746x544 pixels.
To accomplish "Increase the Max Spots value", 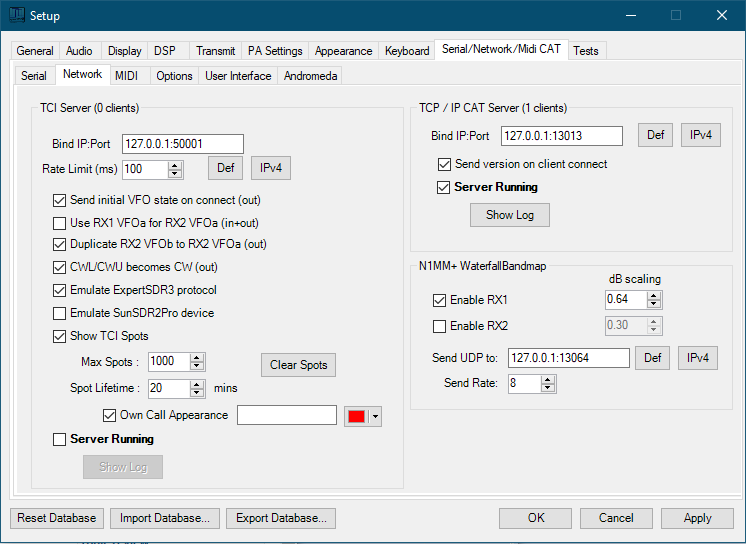I will 197,357.
